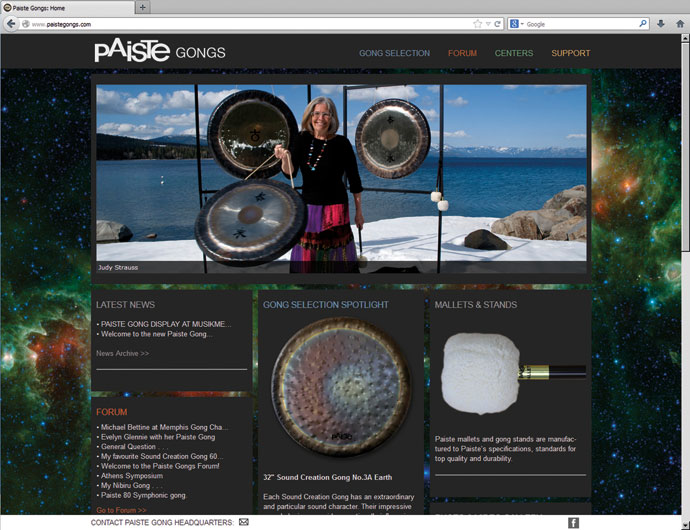Open the Gong Selection menu
The width and height of the screenshot is (690, 530).
coord(394,53)
